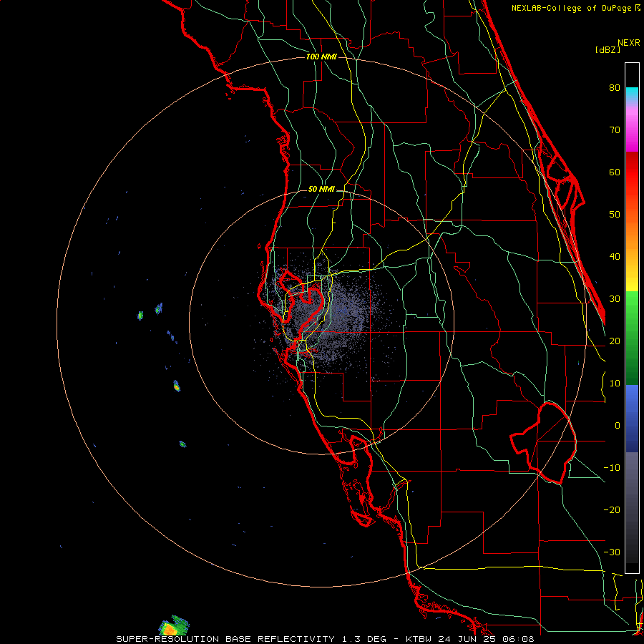
Task: Select the -20 value on the dBZ scale
Action: (x=612, y=509)
